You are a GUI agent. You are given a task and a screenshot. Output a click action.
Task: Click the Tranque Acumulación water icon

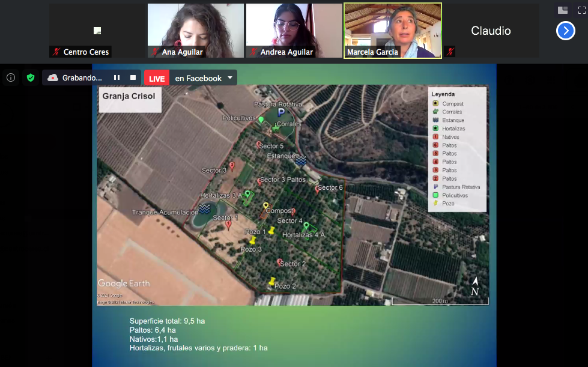[x=204, y=209]
